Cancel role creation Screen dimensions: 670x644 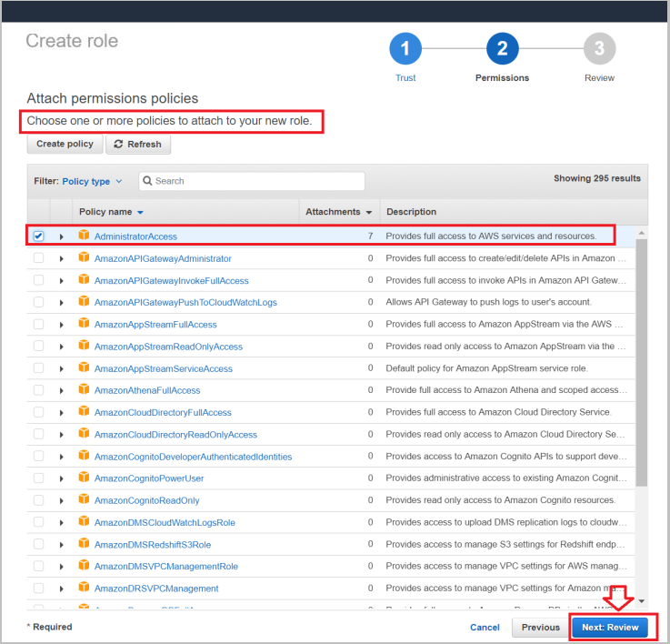click(485, 628)
